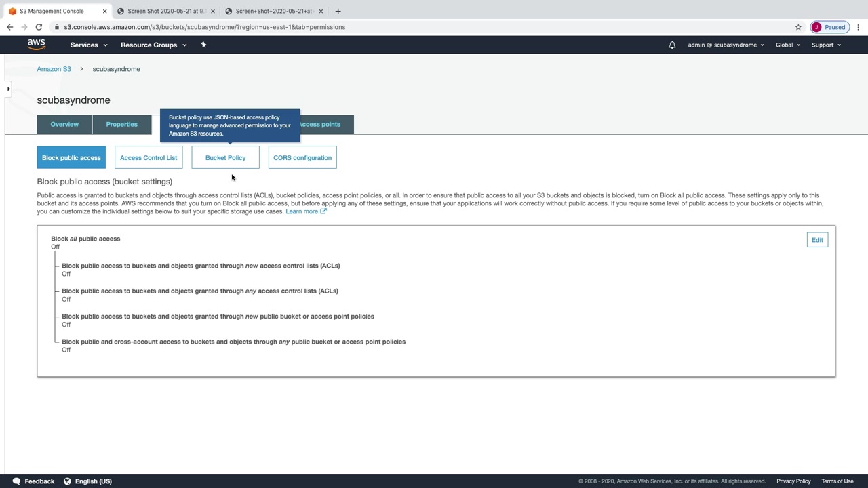Open the Terms of Use link

click(837, 481)
